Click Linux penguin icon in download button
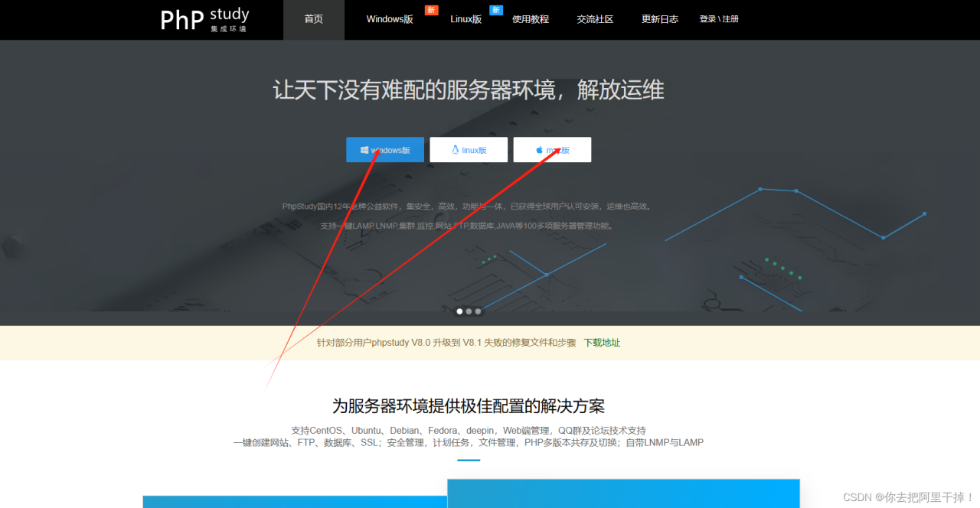980x508 pixels. pos(456,150)
